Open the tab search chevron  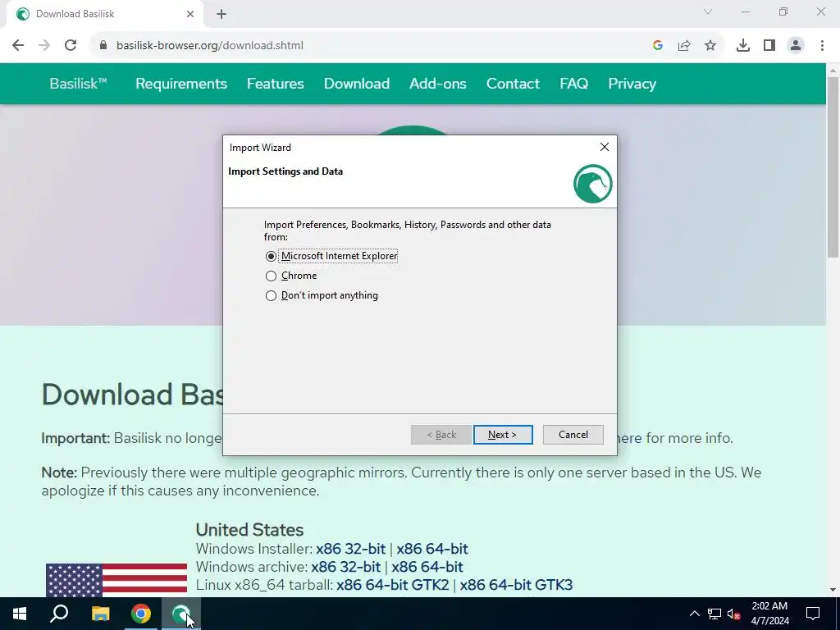708,11
